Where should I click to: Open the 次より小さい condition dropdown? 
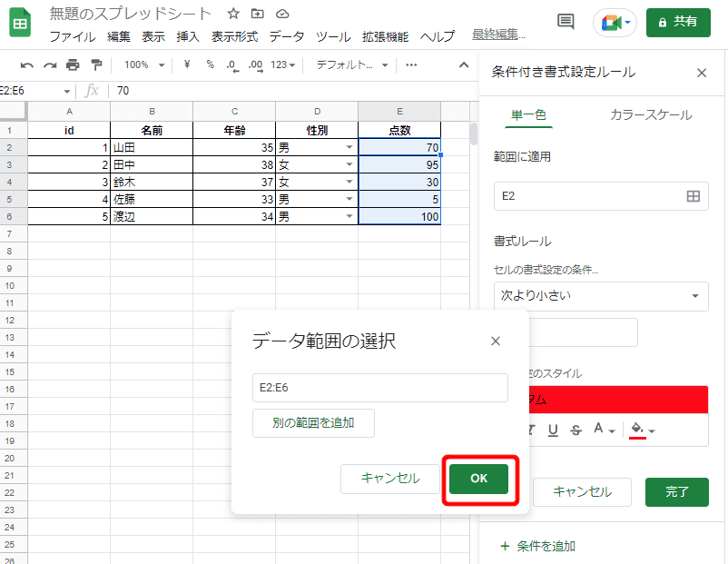599,296
